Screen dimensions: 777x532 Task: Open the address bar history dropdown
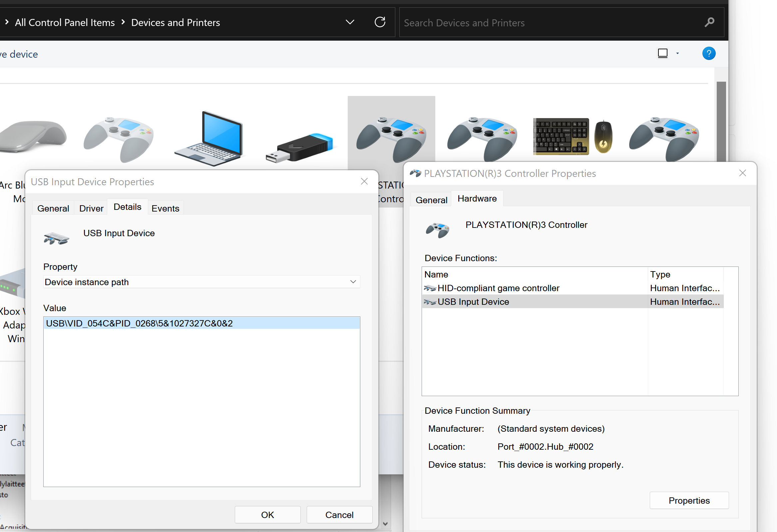[350, 22]
